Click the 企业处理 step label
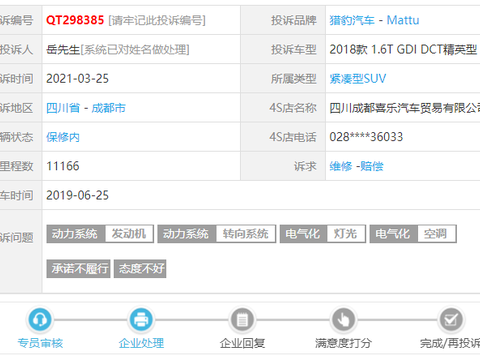The image size is (480, 360). [x=141, y=343]
